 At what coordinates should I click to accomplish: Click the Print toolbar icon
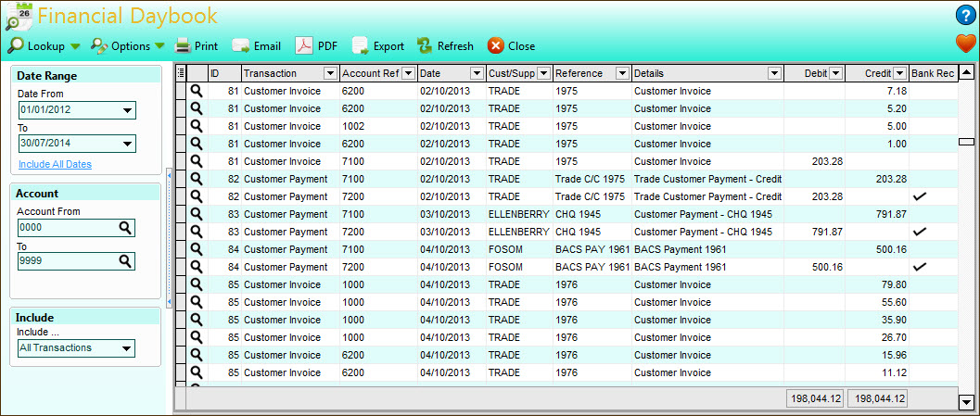coord(196,45)
